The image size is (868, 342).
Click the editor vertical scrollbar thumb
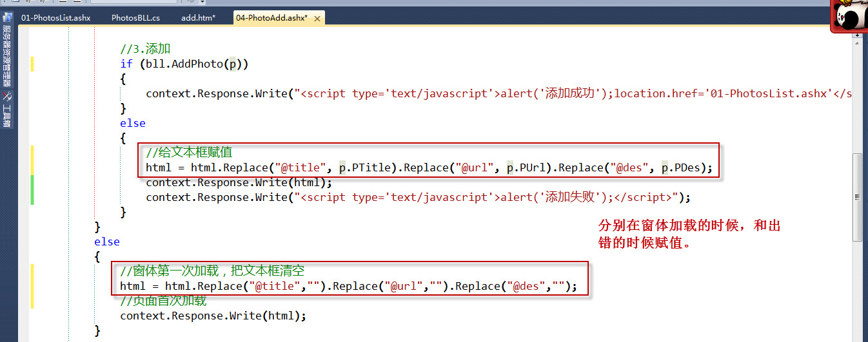click(857, 197)
